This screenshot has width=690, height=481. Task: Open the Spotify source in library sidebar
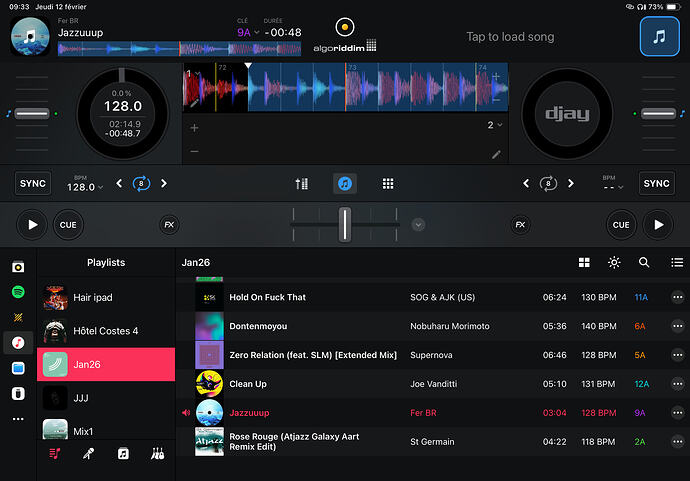point(18,291)
